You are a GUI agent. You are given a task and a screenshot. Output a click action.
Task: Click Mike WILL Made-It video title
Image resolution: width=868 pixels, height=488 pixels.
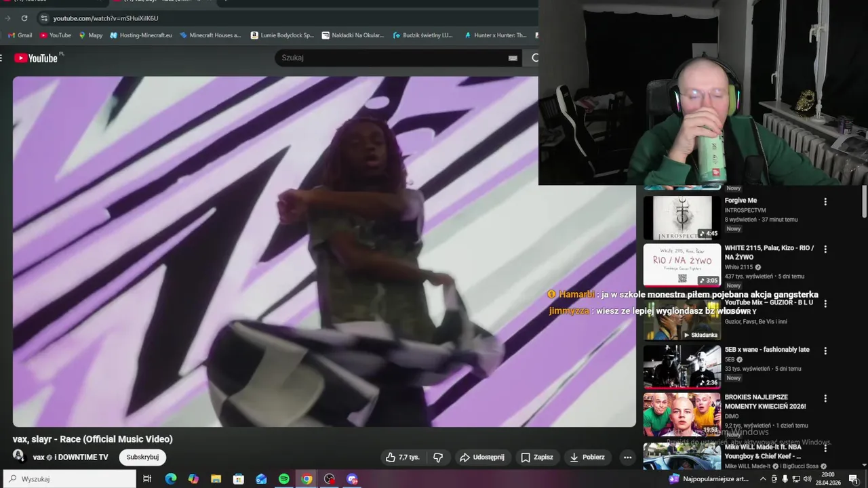pos(763,451)
